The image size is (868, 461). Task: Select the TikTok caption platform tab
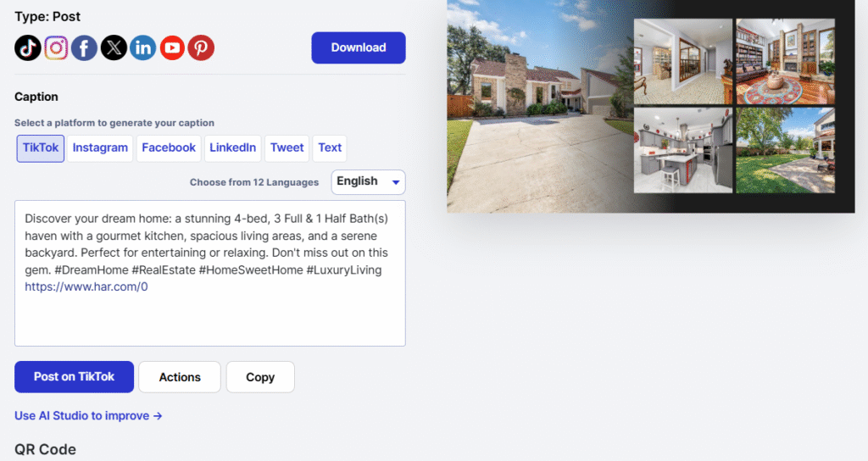[x=41, y=148]
